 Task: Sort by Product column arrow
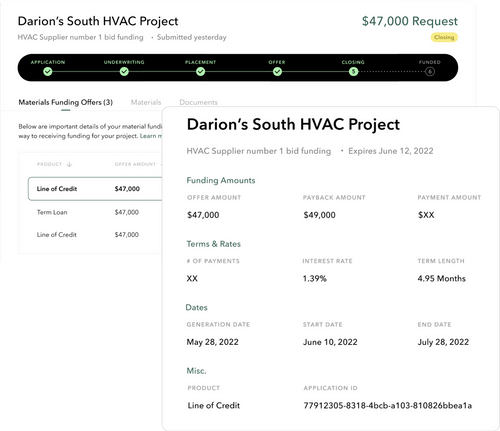[69, 164]
